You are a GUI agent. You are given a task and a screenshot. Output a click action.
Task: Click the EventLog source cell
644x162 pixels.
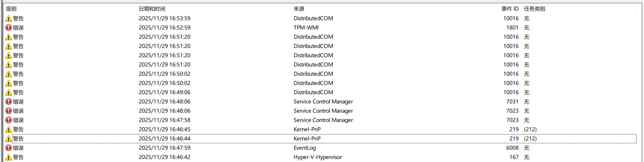(x=305, y=148)
